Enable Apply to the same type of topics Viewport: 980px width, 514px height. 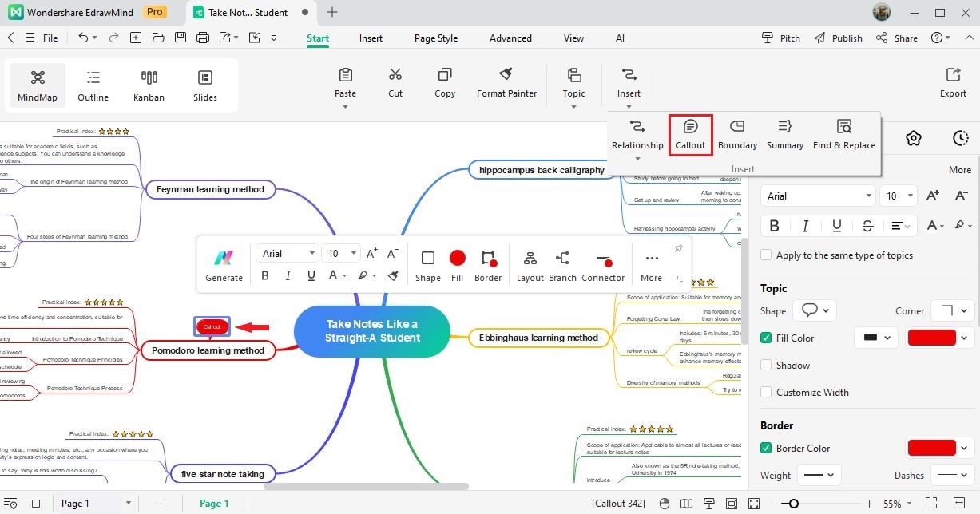pos(767,255)
